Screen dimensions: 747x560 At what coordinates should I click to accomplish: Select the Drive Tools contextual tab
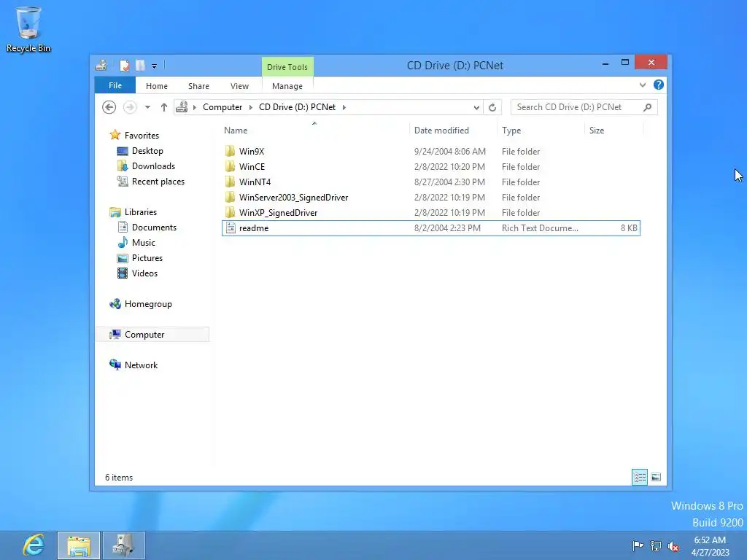coord(287,66)
